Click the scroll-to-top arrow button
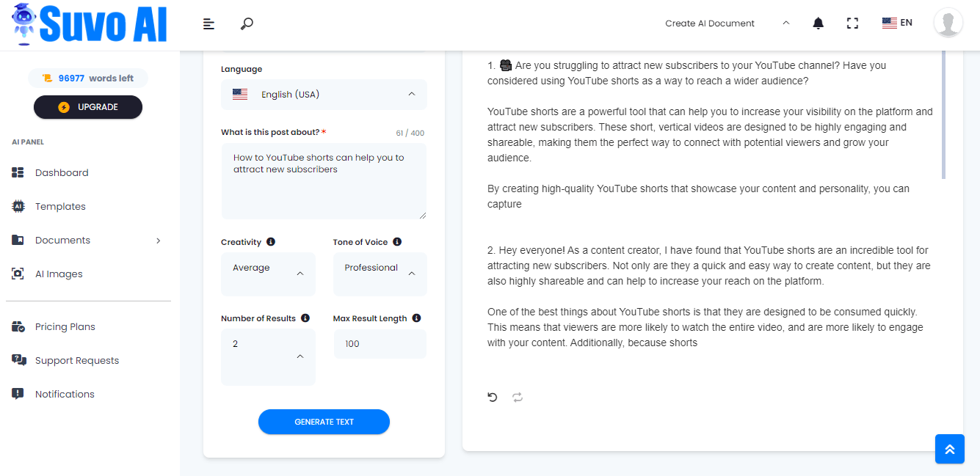 click(950, 449)
